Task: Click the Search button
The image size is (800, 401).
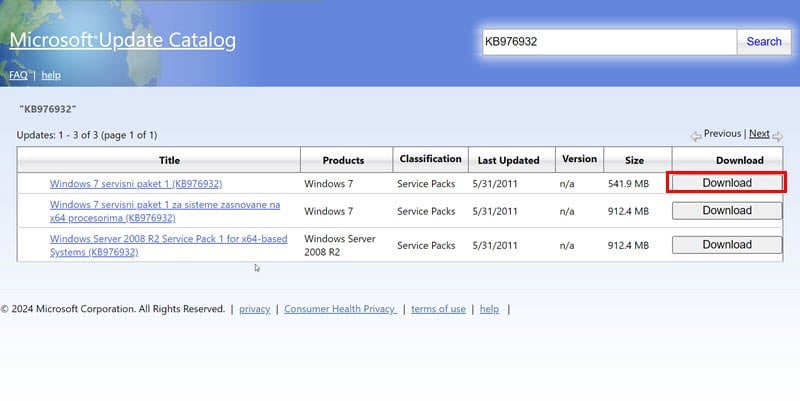Action: pos(764,42)
